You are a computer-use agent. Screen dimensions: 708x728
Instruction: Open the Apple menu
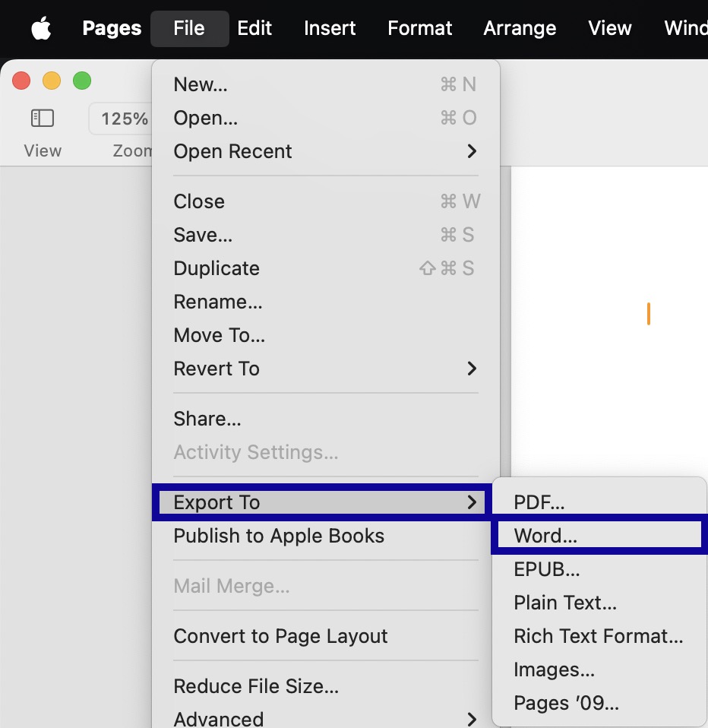coord(41,28)
